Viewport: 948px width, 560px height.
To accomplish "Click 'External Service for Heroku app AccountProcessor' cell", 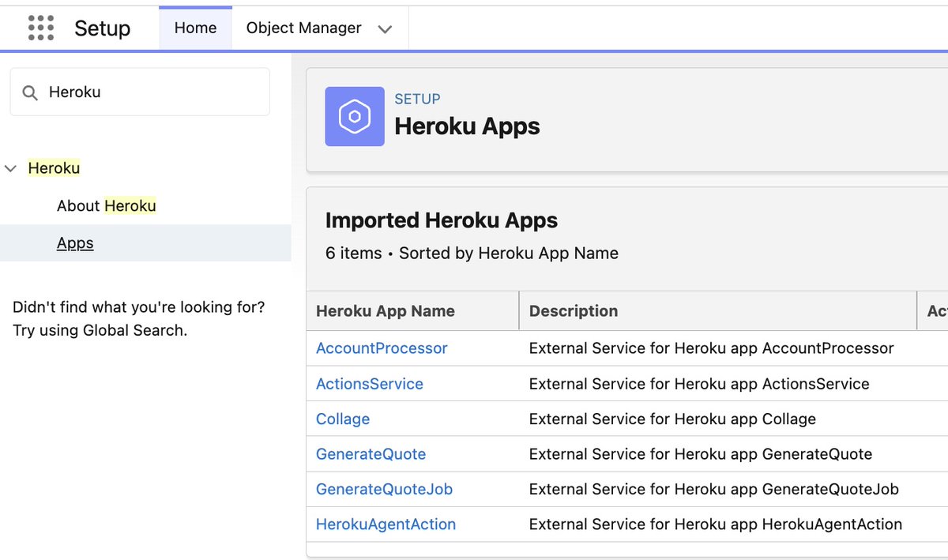I will pos(712,348).
